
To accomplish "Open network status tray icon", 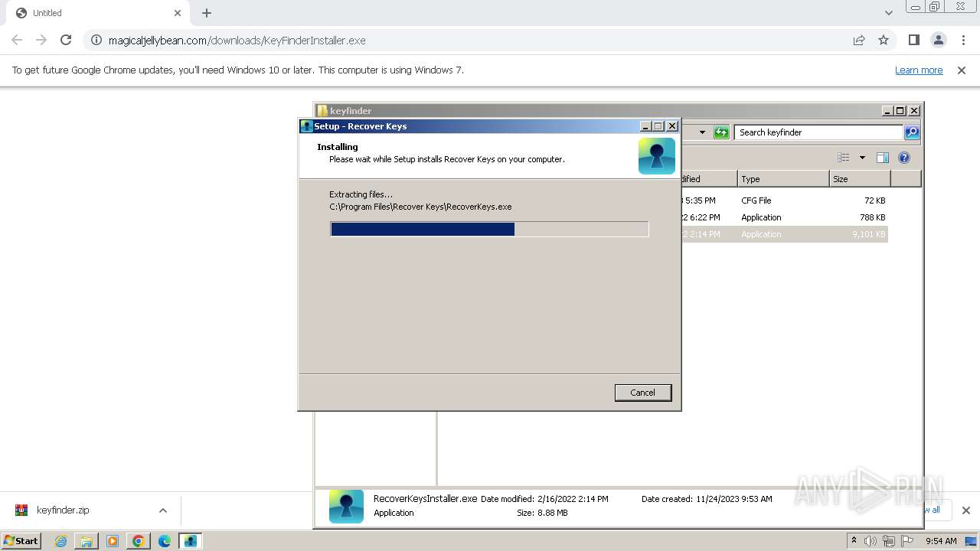I will pyautogui.click(x=890, y=541).
